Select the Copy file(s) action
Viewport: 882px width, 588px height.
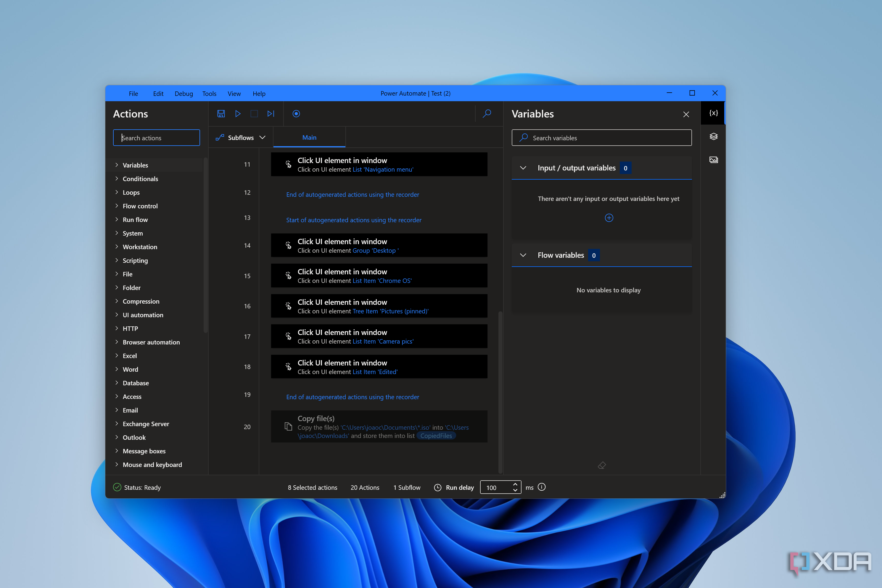point(379,427)
